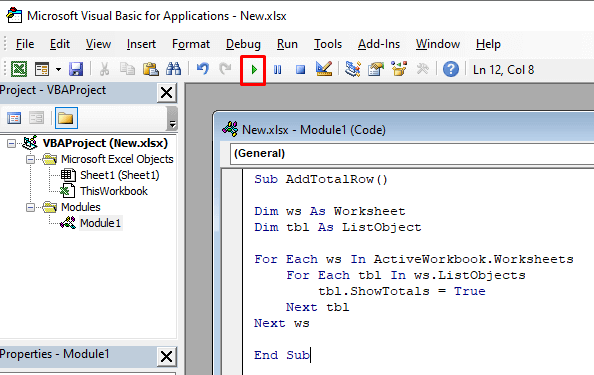The image size is (594, 375).
Task: Click the Redo arrow icon
Action: pyautogui.click(x=225, y=69)
